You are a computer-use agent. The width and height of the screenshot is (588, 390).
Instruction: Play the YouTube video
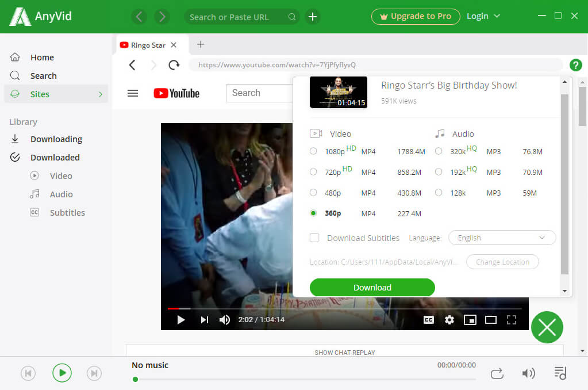coord(180,320)
